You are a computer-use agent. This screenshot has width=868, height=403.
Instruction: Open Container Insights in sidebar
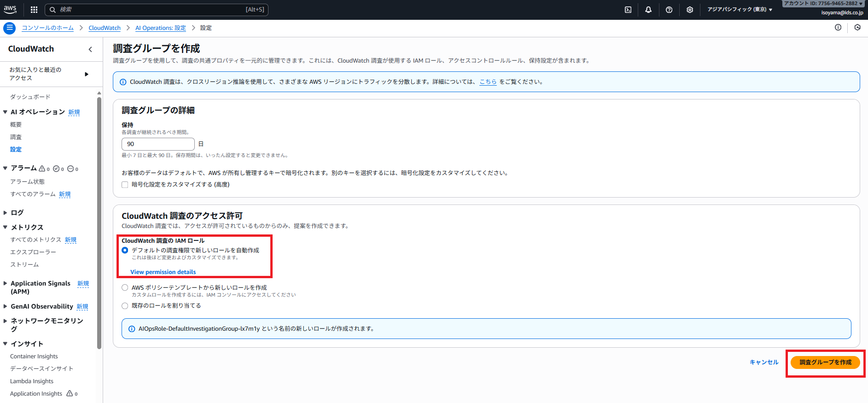34,356
